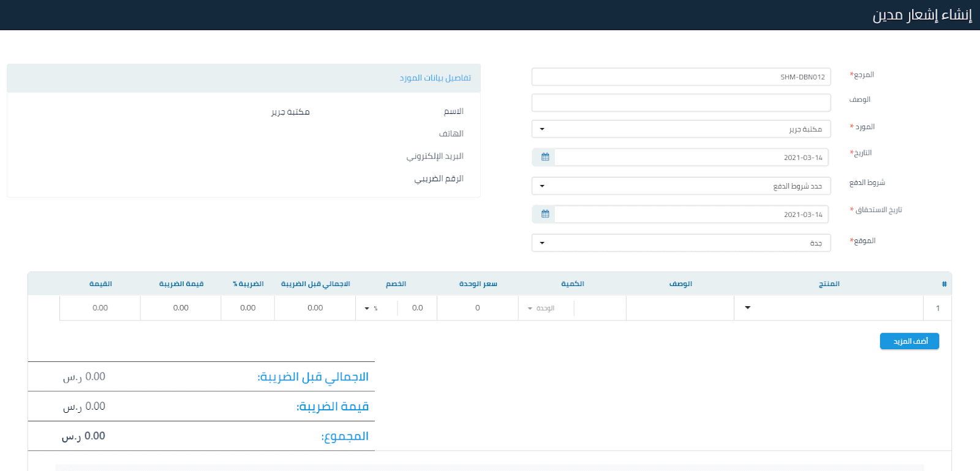The height and width of the screenshot is (471, 980).
Task: Click the التاريخ date text field
Action: coord(691,157)
